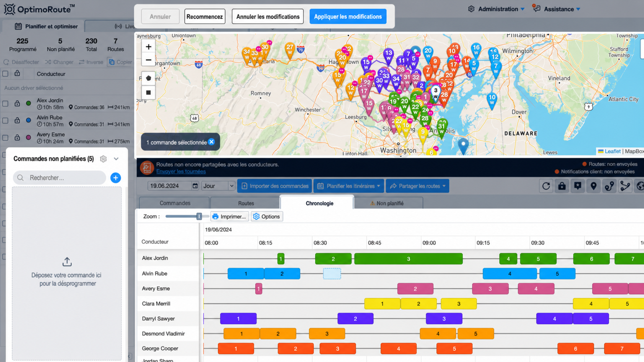Click the map pin icon in toolbar
Viewport: 644px width, 362px height.
594,186
